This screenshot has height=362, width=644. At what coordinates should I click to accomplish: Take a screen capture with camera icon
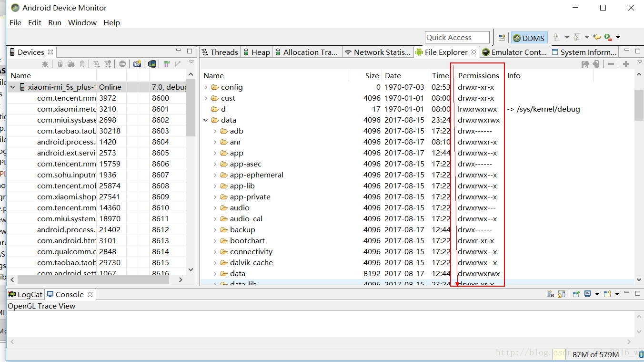137,64
